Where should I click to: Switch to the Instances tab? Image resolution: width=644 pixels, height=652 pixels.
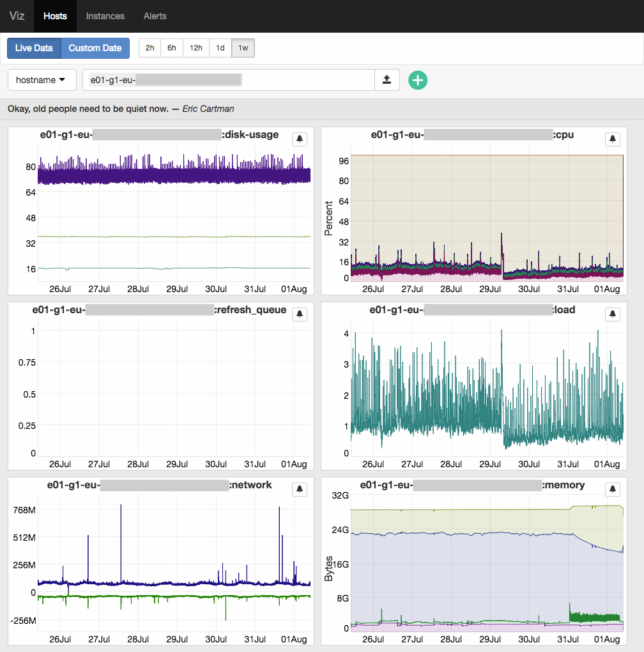pos(105,16)
